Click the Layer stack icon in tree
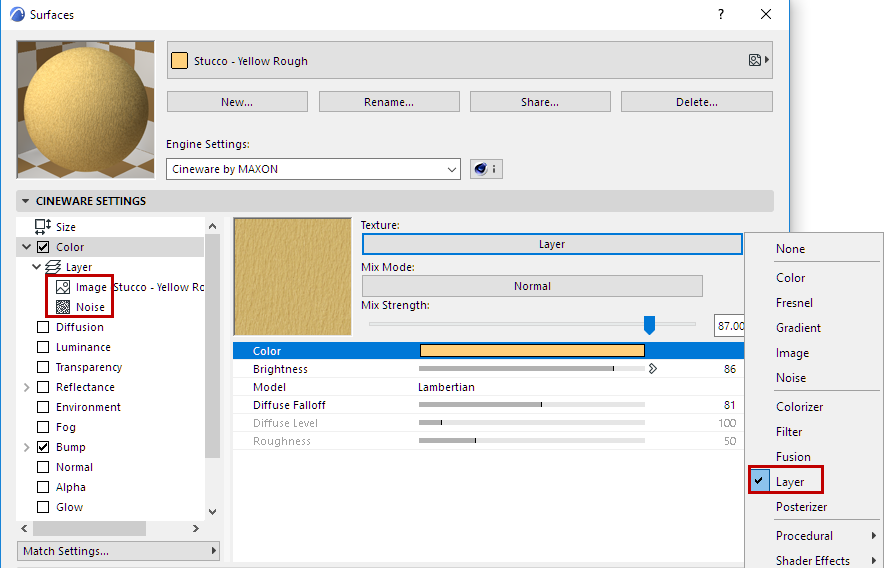This screenshot has height=568, width=884. pyautogui.click(x=54, y=267)
